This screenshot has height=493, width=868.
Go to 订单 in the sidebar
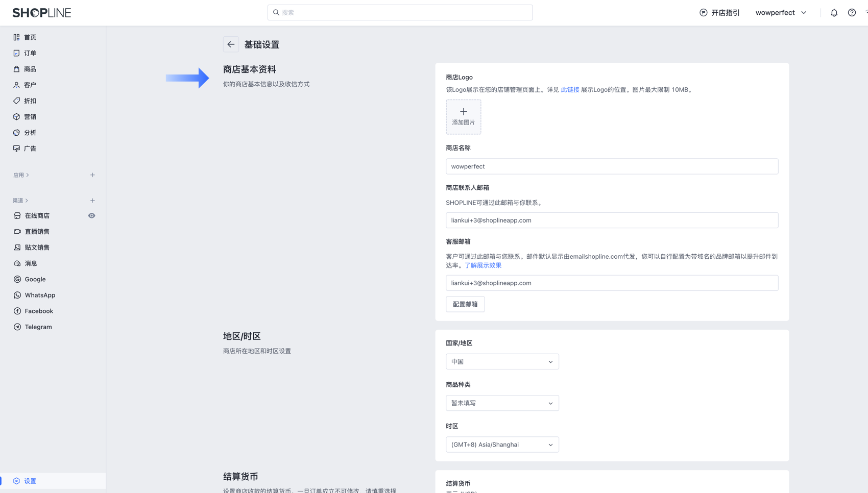[30, 53]
